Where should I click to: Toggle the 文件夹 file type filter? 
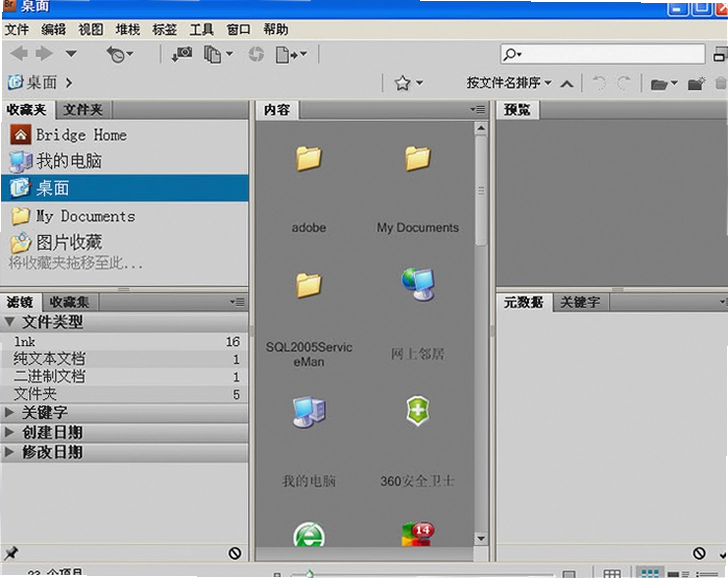[124, 394]
